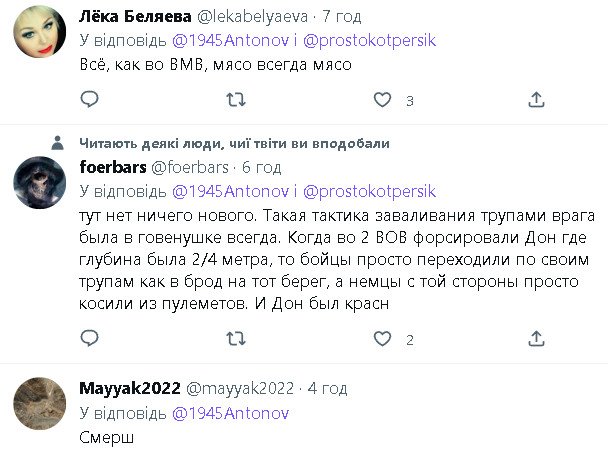Open foerbars's avatar

39,183
